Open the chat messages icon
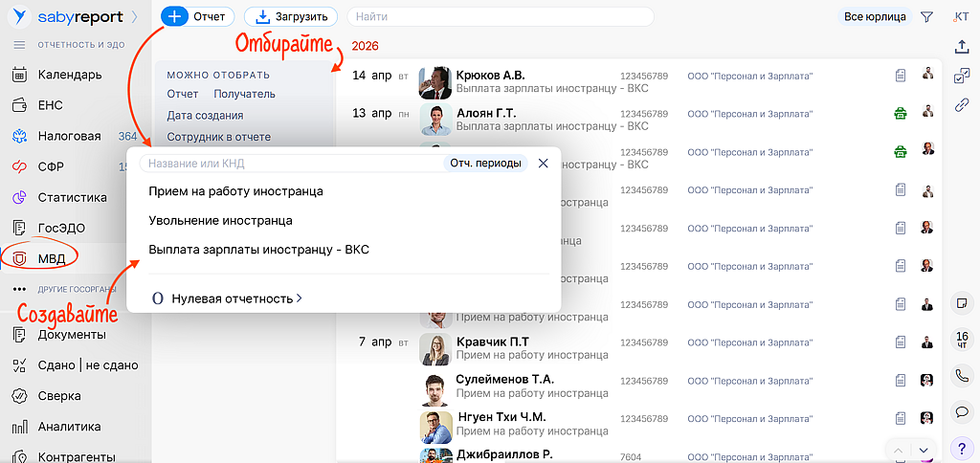 [x=962, y=412]
